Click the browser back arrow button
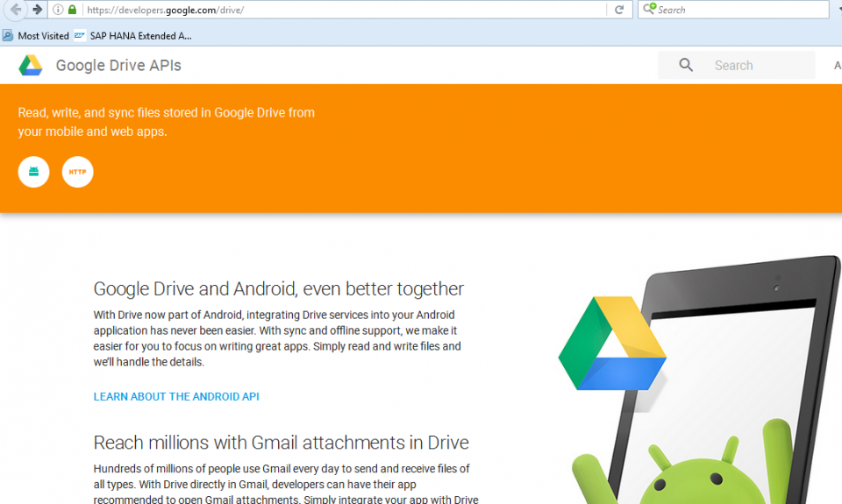 tap(16, 9)
